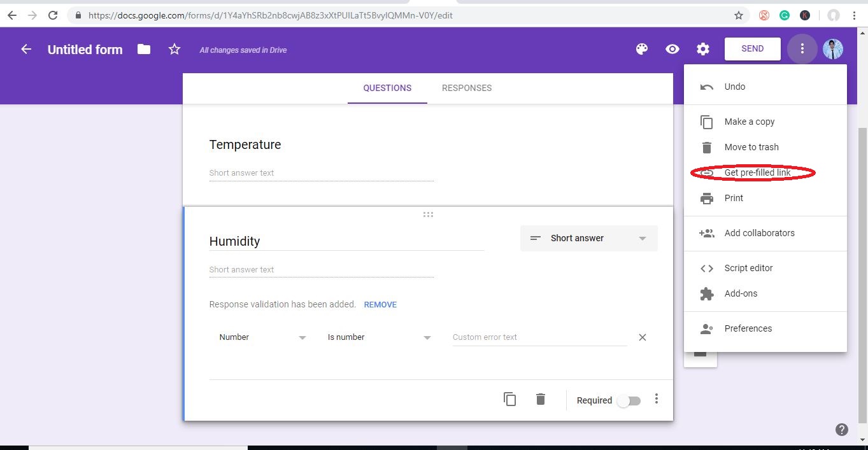Select Get pre-filled link menu item
Screen dimensions: 868x450
[x=757, y=172]
